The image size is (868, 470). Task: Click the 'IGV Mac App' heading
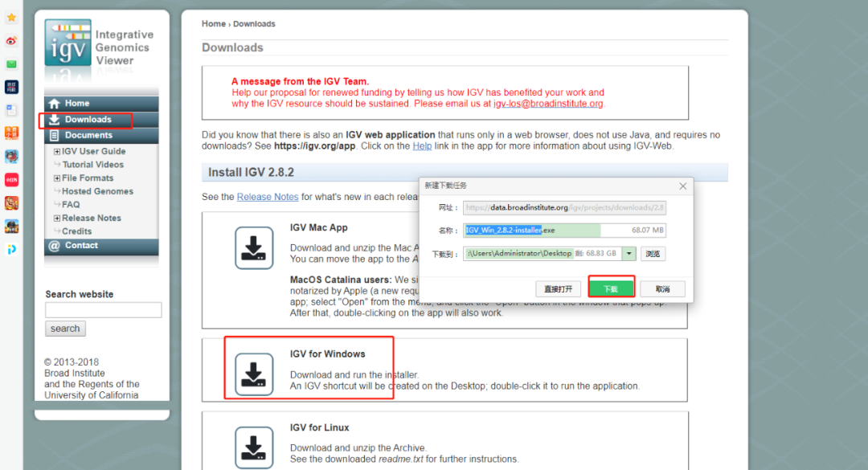pos(319,227)
